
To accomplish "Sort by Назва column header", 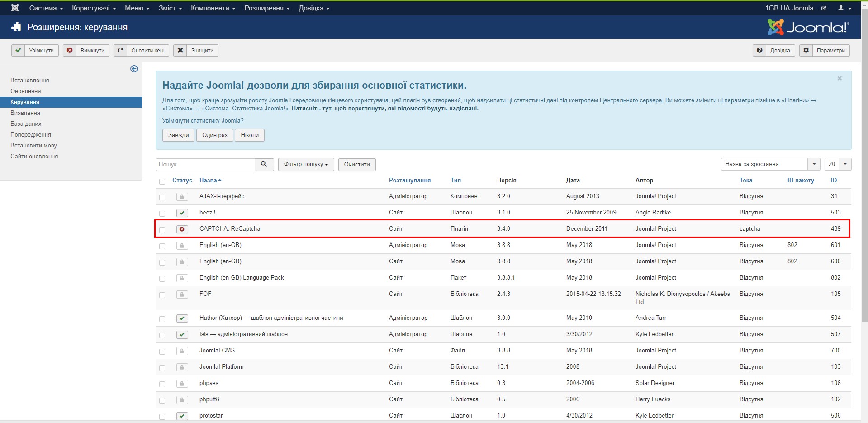I will 210,180.
